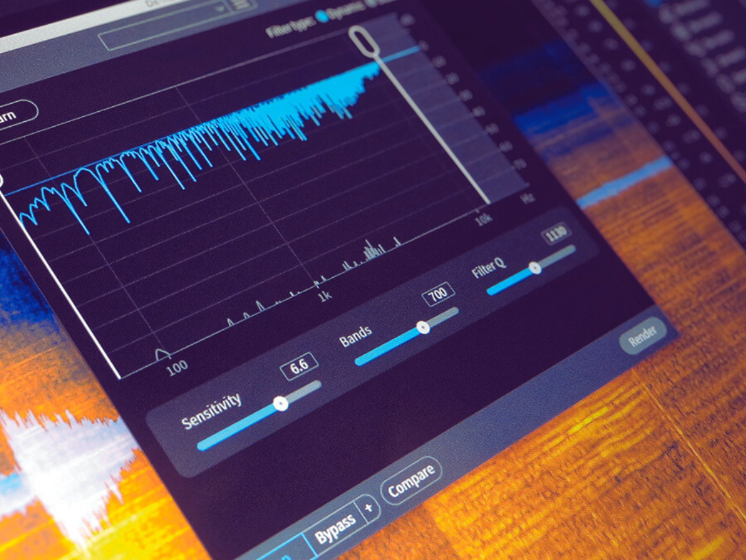Click the Compare button
Image resolution: width=746 pixels, height=560 pixels.
pyautogui.click(x=411, y=480)
